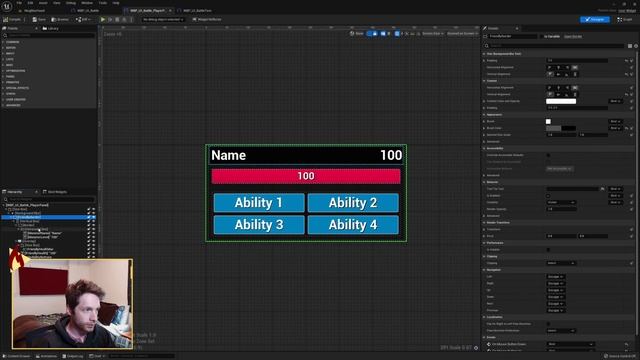640x360 pixels.
Task: Open the Bind Widgets tab
Action: coord(55,192)
